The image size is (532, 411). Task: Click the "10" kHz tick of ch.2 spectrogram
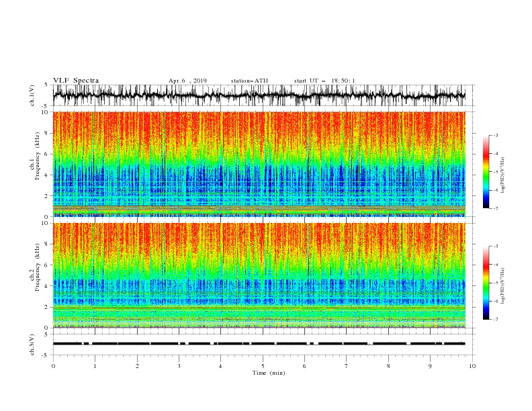(x=46, y=224)
